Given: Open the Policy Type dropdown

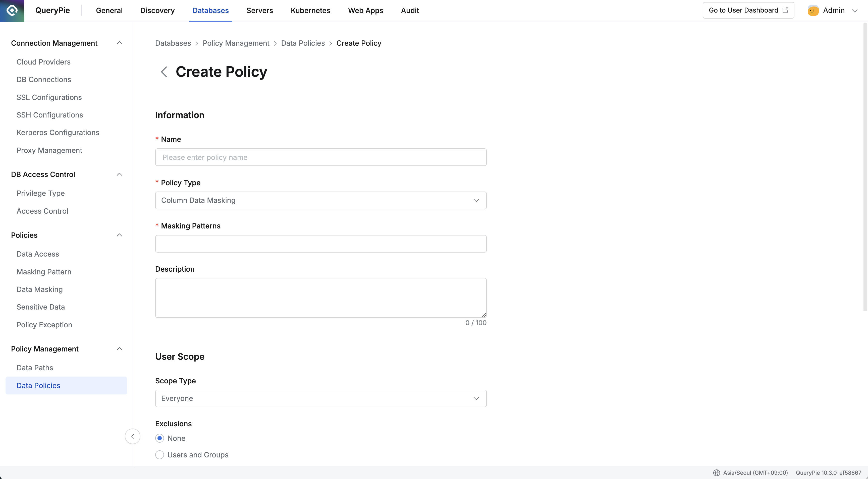Looking at the screenshot, I should click(320, 200).
